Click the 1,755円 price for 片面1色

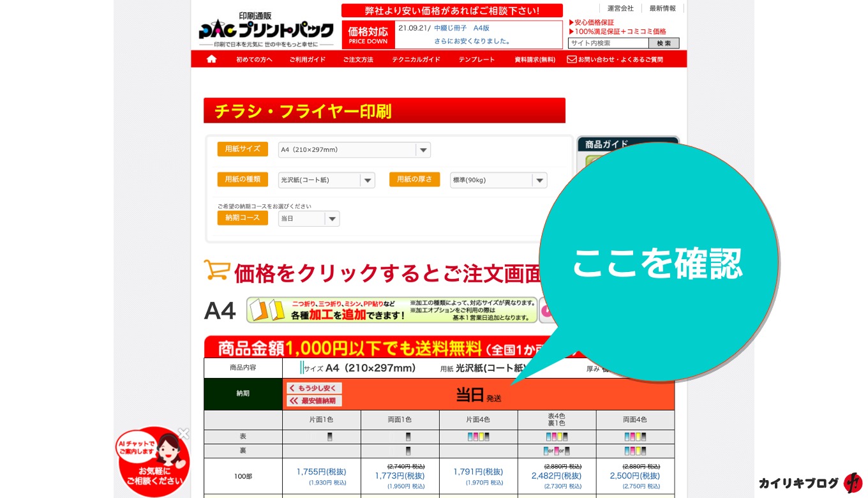tap(321, 472)
